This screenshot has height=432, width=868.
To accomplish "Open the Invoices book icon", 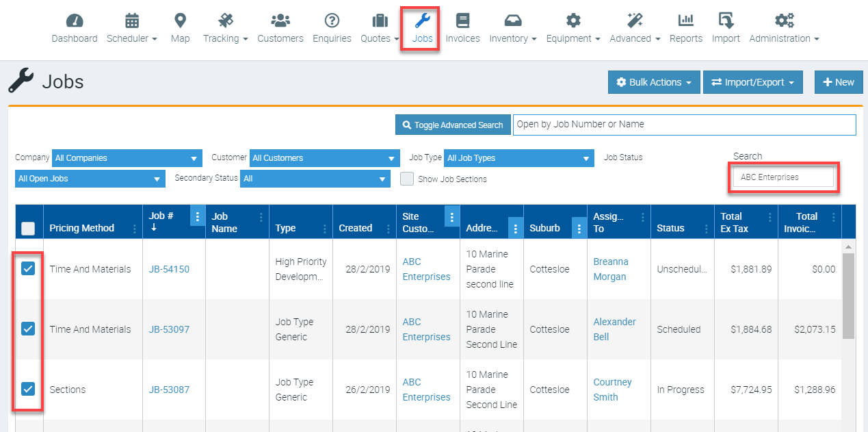I will [462, 21].
